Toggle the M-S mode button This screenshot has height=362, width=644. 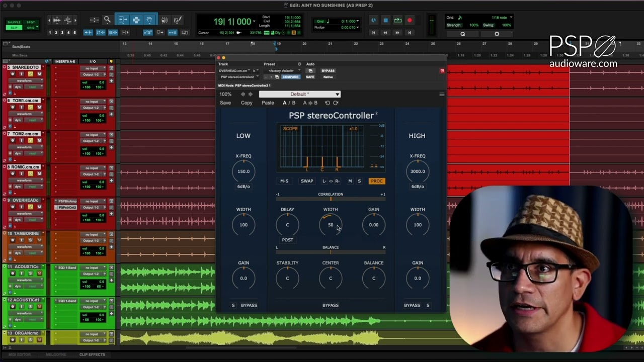[284, 181]
